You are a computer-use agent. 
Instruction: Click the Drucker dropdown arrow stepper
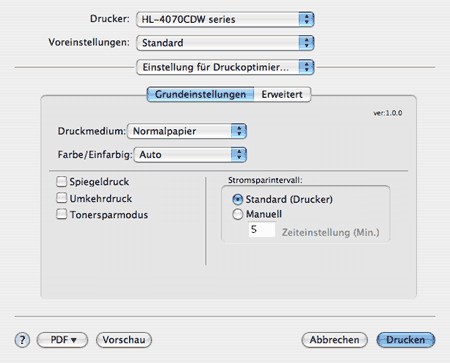click(306, 19)
